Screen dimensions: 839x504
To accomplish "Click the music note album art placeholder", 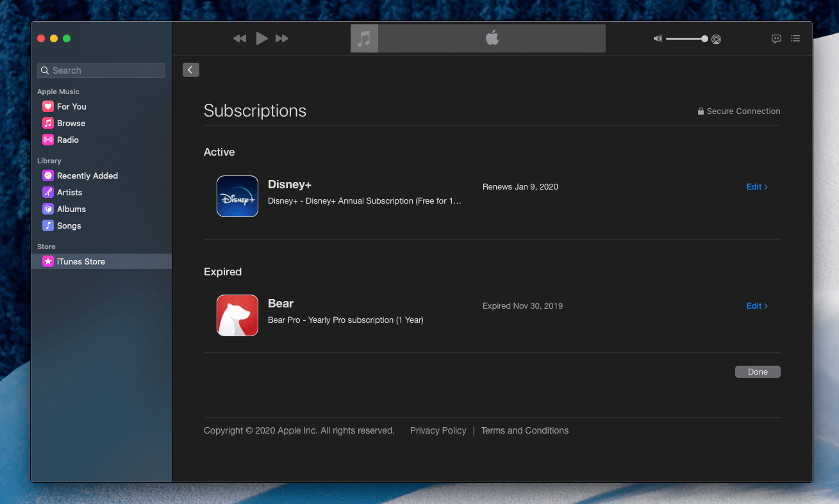I will 364,38.
